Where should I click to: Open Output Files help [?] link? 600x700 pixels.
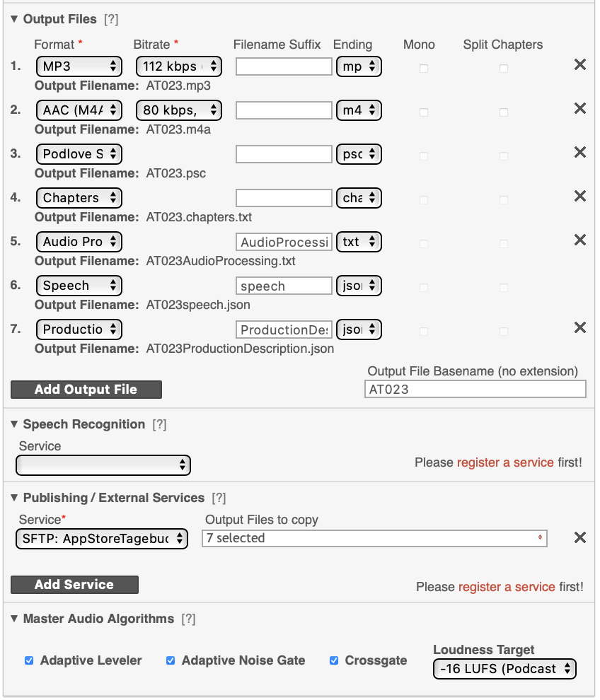click(x=111, y=19)
